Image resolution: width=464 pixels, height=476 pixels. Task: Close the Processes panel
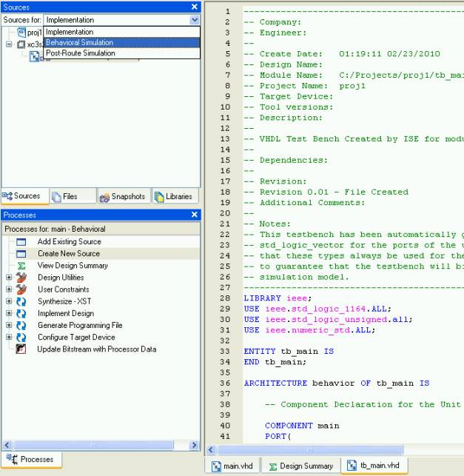click(195, 215)
